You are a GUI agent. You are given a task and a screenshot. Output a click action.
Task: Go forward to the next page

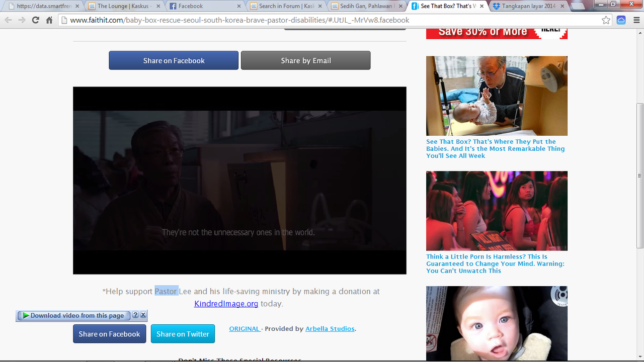point(22,20)
